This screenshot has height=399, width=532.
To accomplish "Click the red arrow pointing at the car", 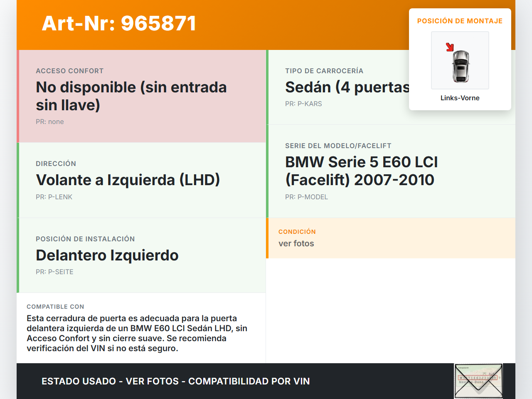I will tap(450, 47).
